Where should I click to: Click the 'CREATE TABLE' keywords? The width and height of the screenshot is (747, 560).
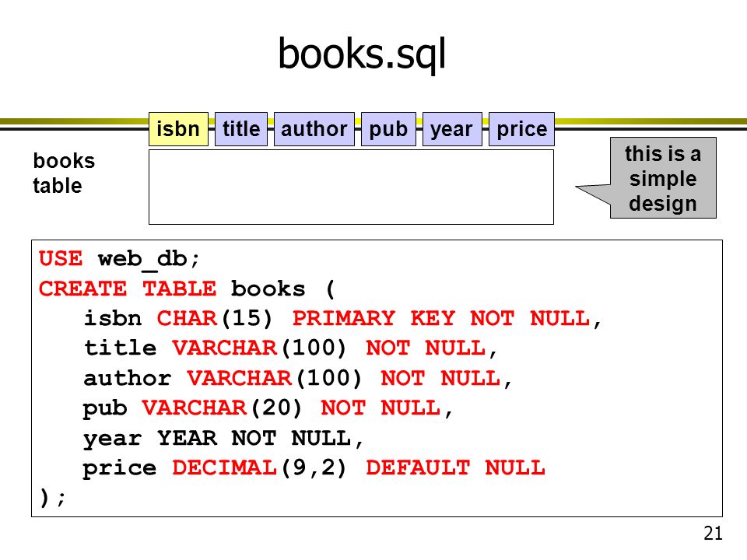pos(127,289)
